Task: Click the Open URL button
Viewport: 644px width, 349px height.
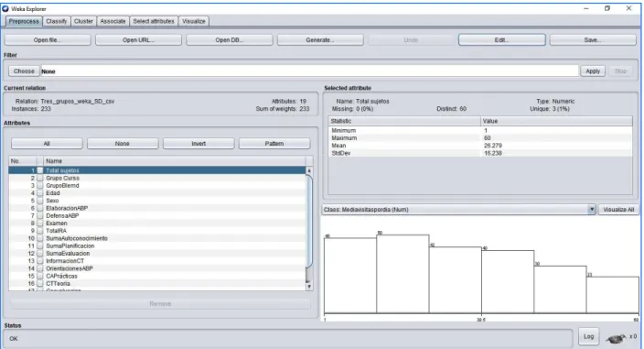Action: click(x=138, y=40)
